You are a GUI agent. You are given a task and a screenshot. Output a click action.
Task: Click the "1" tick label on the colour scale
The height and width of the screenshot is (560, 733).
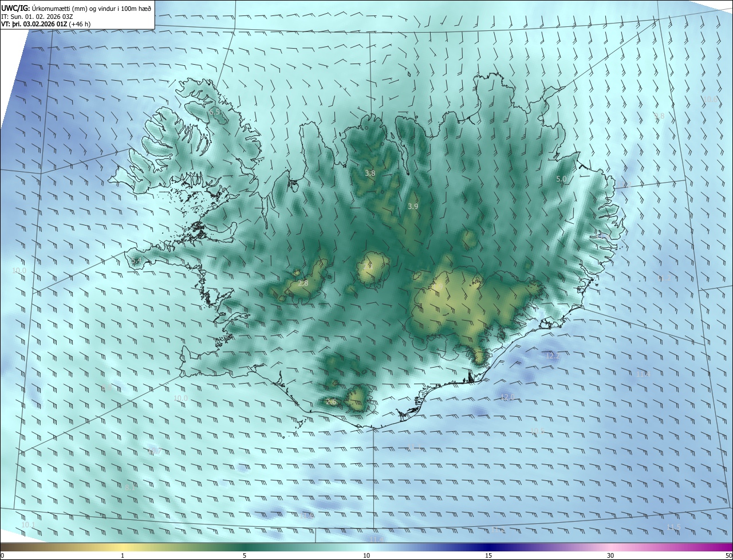coord(123,555)
